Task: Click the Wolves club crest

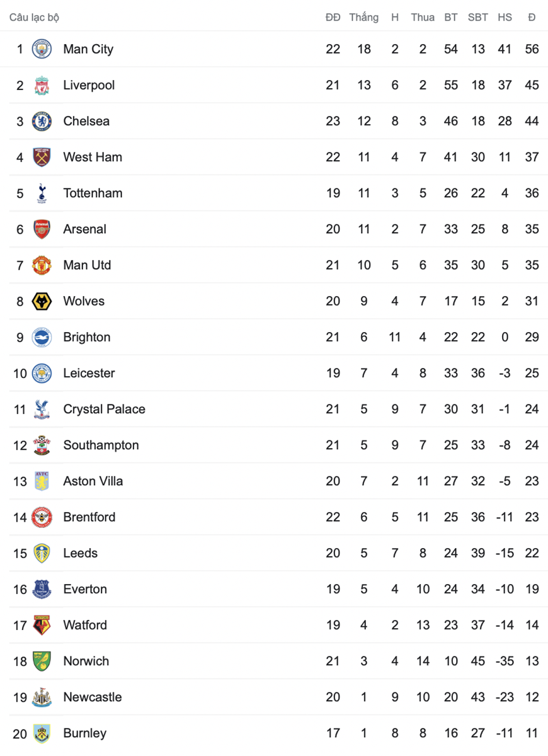Action: [42, 301]
